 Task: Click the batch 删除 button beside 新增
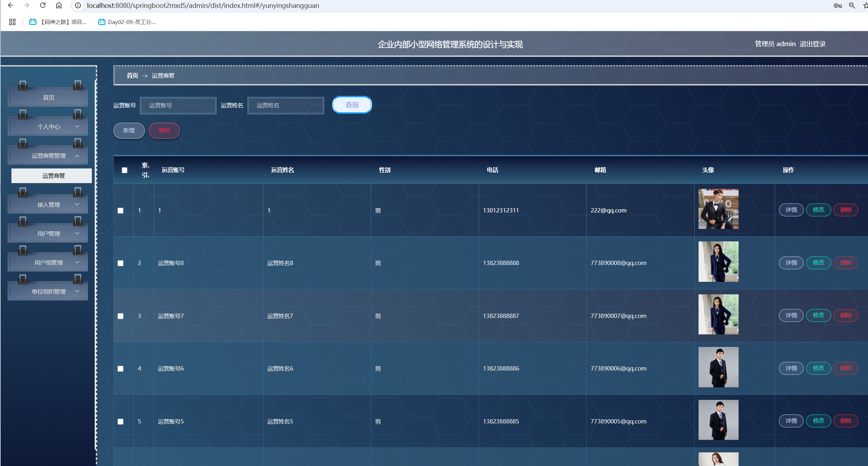tap(164, 131)
